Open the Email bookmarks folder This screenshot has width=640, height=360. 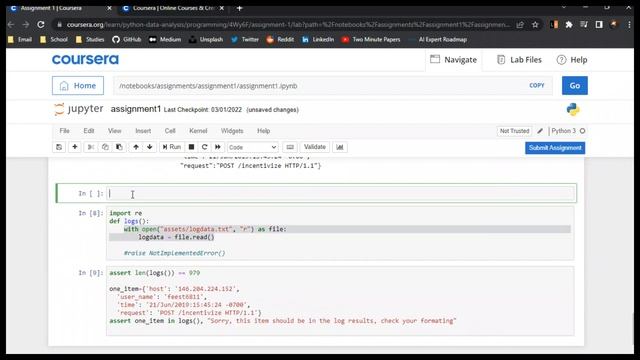[x=20, y=40]
